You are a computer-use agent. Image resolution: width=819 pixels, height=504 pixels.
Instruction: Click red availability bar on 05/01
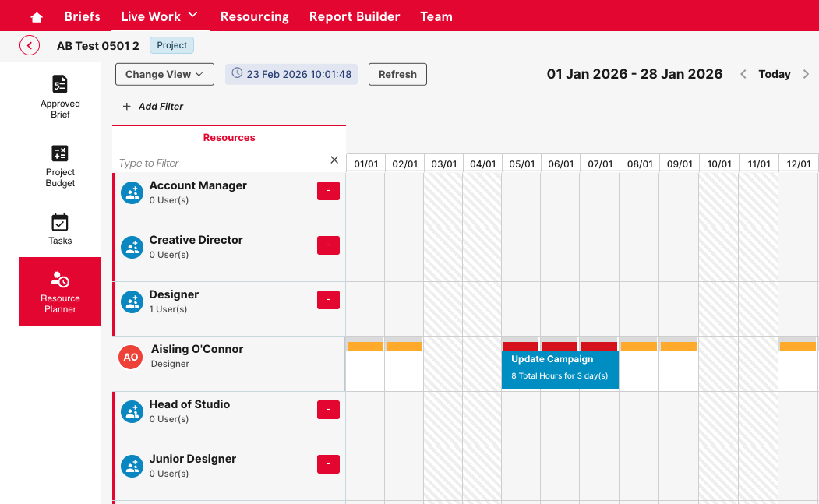tap(521, 346)
